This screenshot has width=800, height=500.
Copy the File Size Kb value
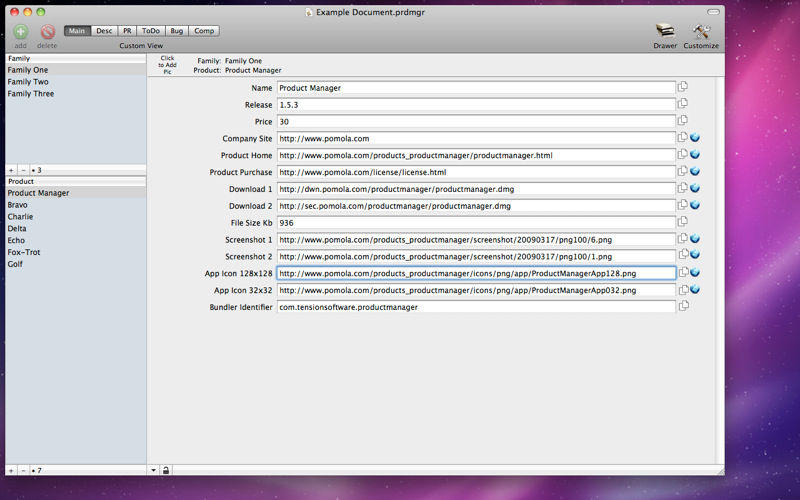click(x=683, y=221)
